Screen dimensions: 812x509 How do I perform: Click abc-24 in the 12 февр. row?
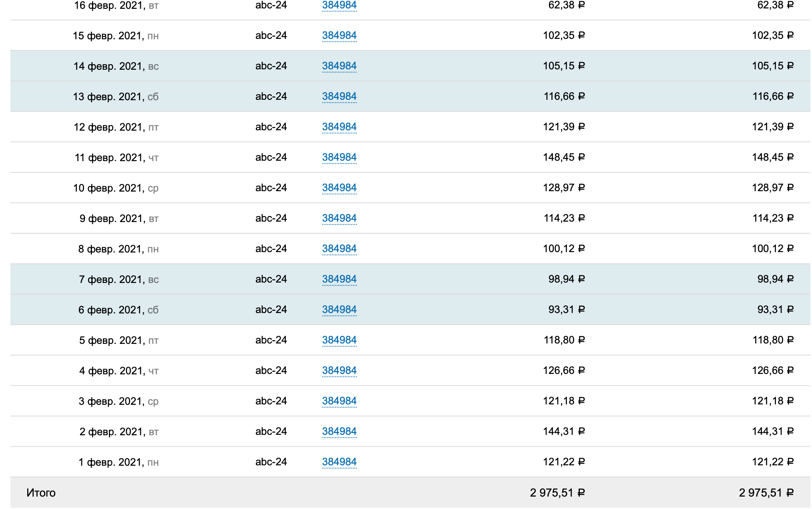[x=271, y=127]
